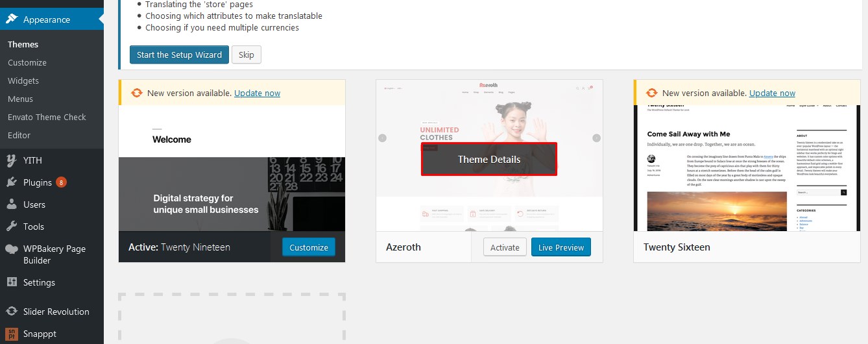Click the Slider Revolution refresh icon
Image resolution: width=868 pixels, height=344 pixels.
click(x=12, y=312)
